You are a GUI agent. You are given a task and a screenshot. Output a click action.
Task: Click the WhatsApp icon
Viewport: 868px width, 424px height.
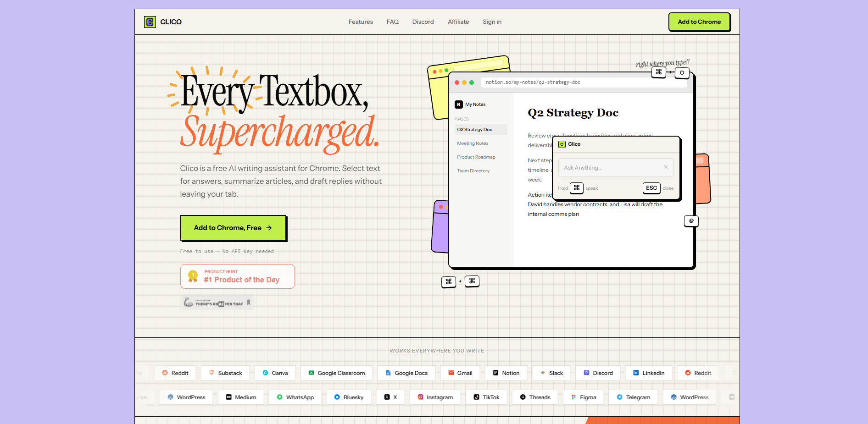(x=279, y=397)
